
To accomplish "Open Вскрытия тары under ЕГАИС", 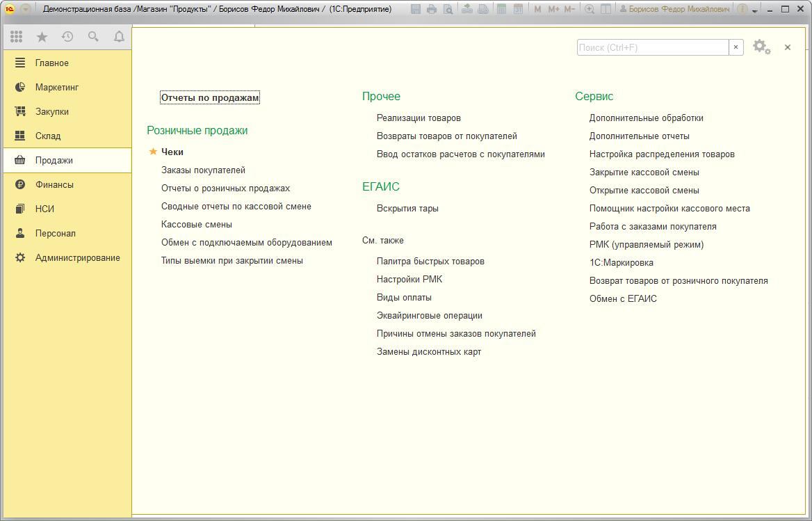I will click(x=407, y=209).
